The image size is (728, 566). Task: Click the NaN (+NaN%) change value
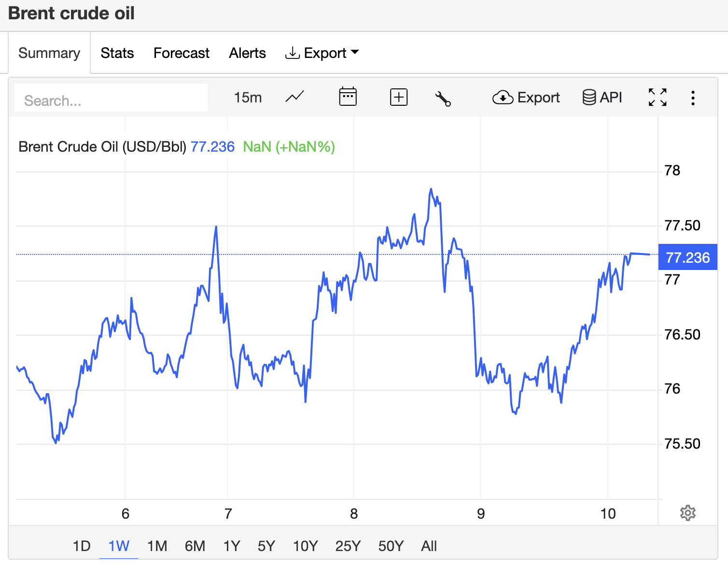pyautogui.click(x=289, y=146)
